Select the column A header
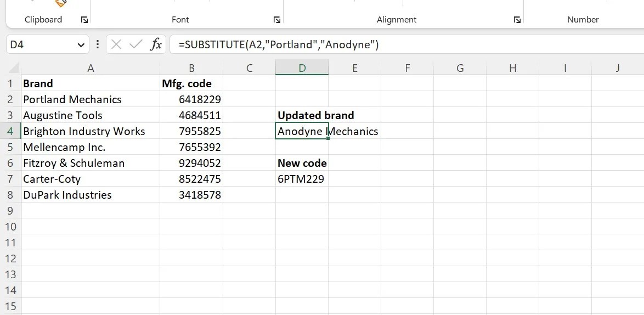 point(91,68)
